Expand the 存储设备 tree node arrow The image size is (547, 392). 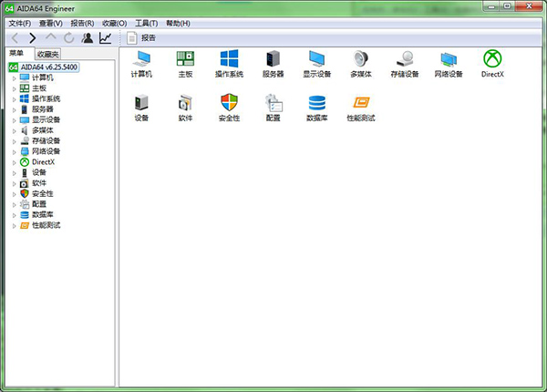click(15, 141)
